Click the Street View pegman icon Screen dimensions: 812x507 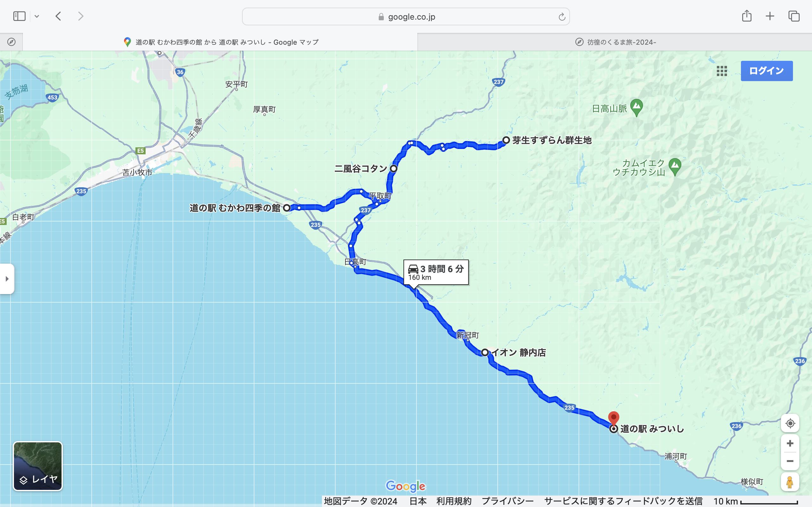790,482
